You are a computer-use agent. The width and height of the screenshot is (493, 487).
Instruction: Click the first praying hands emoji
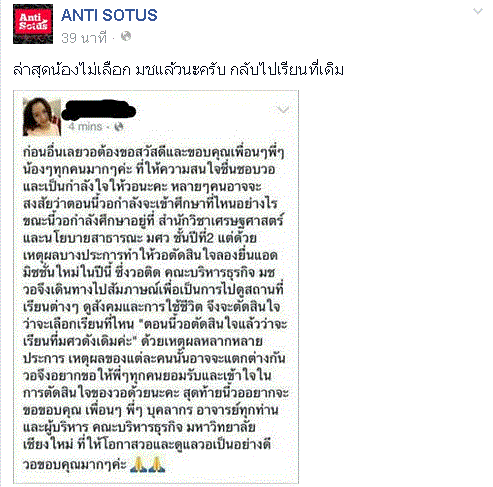138,465
